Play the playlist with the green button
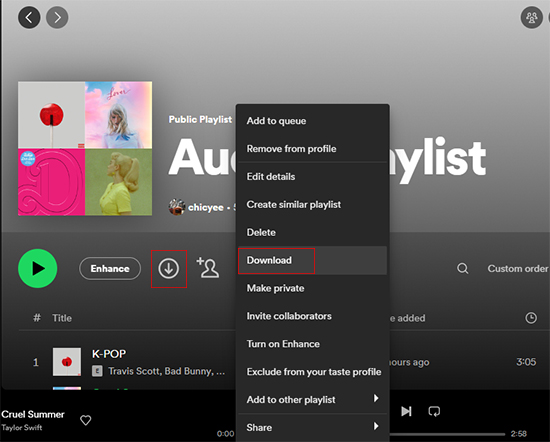Viewport: 550px width, 442px height. tap(38, 268)
